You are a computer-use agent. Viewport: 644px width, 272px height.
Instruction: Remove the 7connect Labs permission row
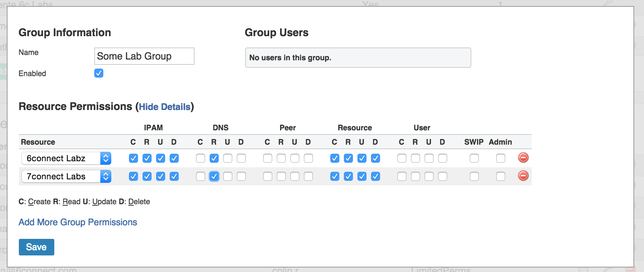point(523,176)
